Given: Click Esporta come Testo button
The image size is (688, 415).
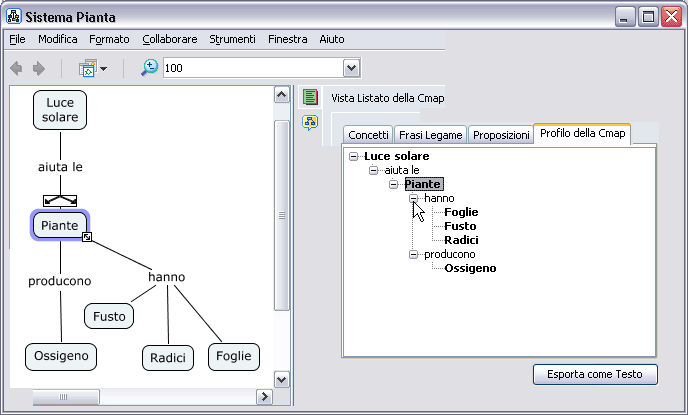Looking at the screenshot, I should [595, 374].
